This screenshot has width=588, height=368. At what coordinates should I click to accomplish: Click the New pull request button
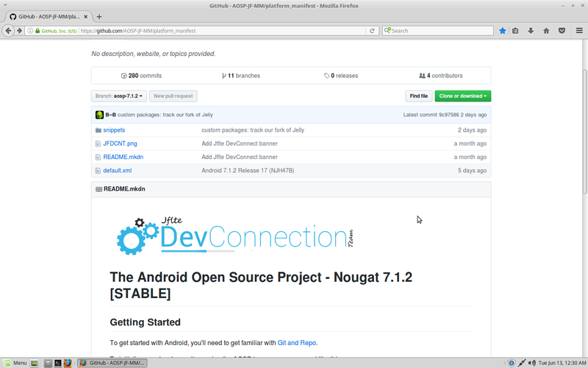(173, 96)
